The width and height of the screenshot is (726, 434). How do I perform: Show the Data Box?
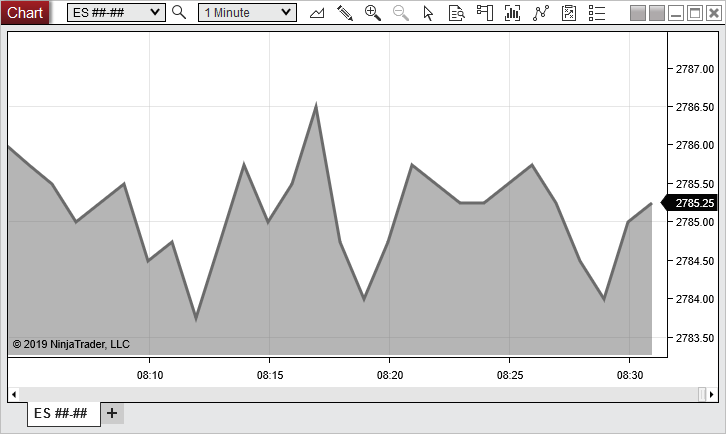[x=457, y=13]
